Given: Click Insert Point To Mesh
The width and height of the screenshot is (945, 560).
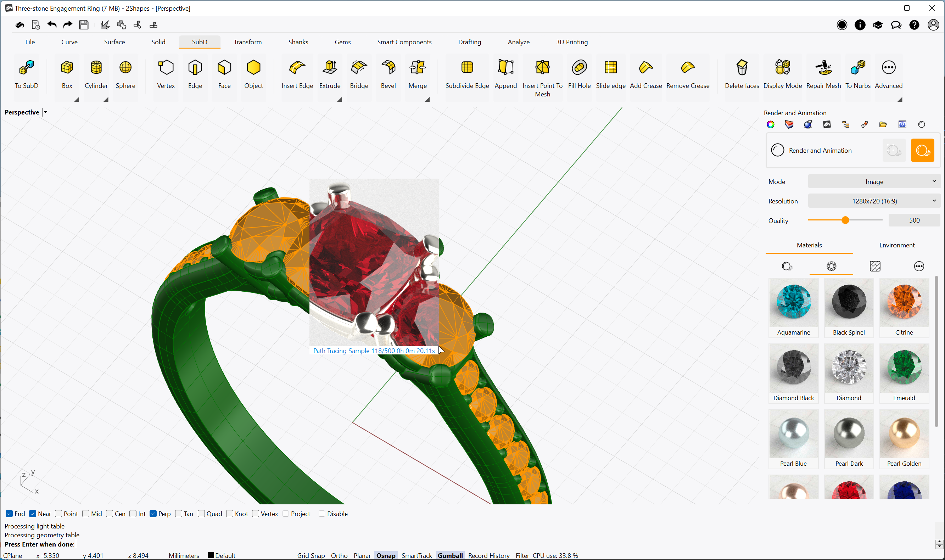Looking at the screenshot, I should (542, 78).
